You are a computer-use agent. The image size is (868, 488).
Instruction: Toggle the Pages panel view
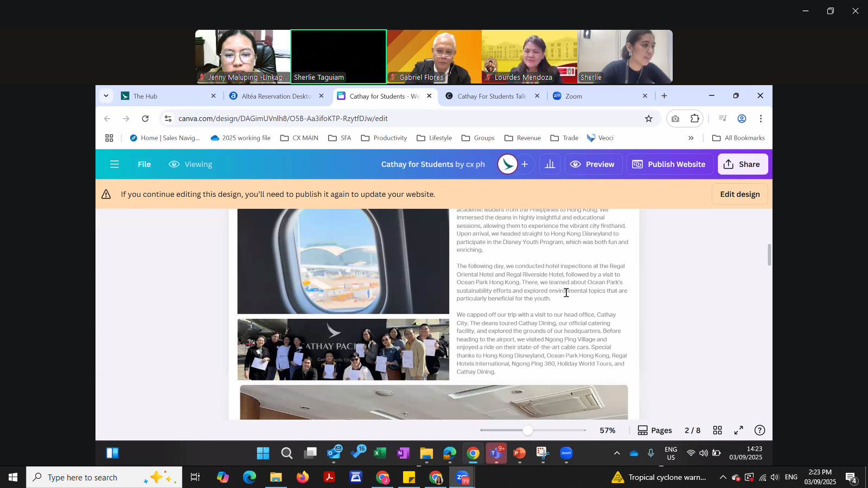pyautogui.click(x=655, y=430)
